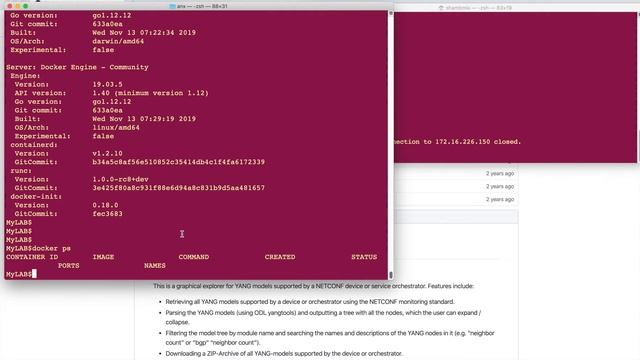Screen dimensions: 640x360
Task: Click the "darwin/amd64" OS/Arch value
Action: (118, 41)
